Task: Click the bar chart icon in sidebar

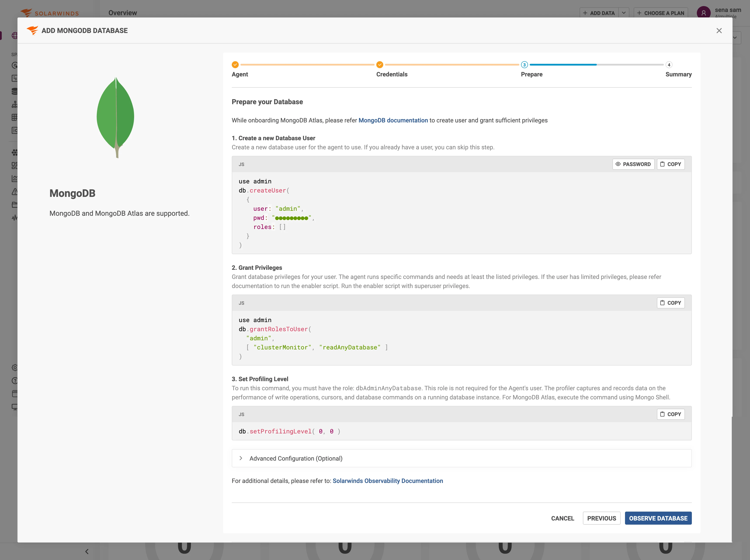Action: click(x=14, y=178)
